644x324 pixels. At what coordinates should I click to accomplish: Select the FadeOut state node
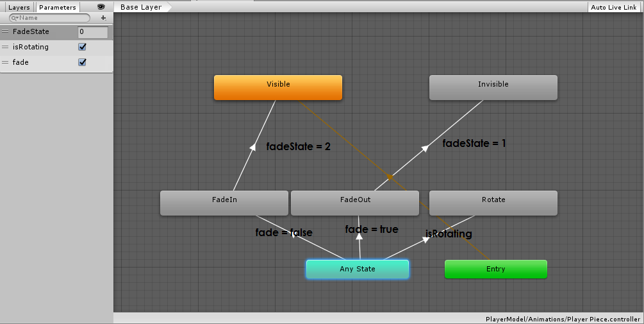coord(355,203)
